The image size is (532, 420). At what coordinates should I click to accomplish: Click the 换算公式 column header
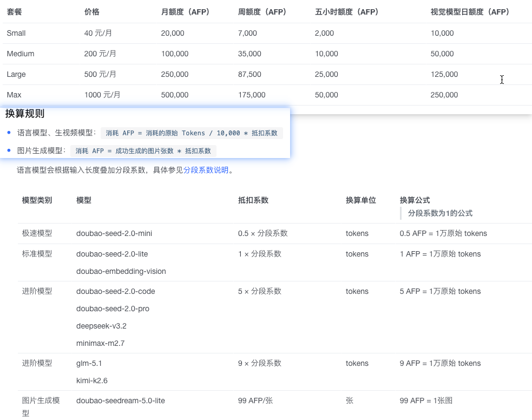415,200
